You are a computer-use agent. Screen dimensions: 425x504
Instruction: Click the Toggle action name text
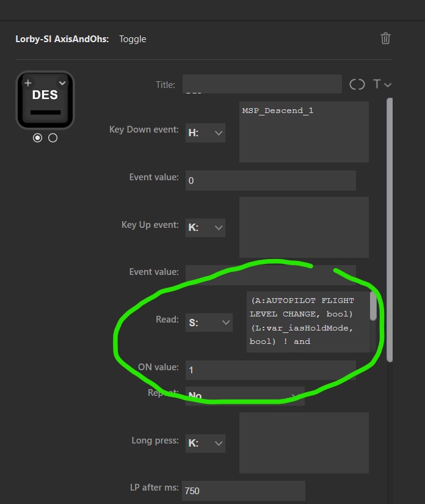point(133,39)
